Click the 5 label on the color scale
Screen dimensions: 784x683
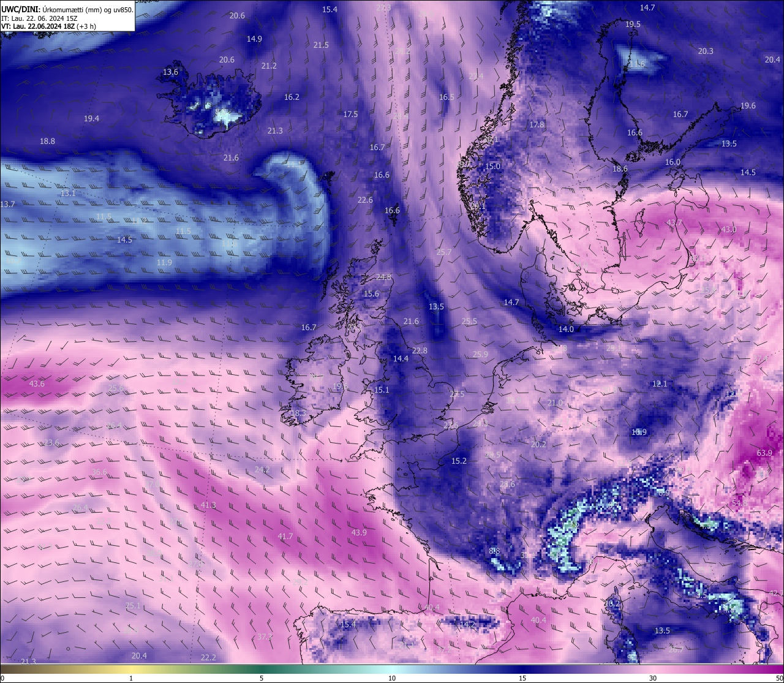(262, 678)
